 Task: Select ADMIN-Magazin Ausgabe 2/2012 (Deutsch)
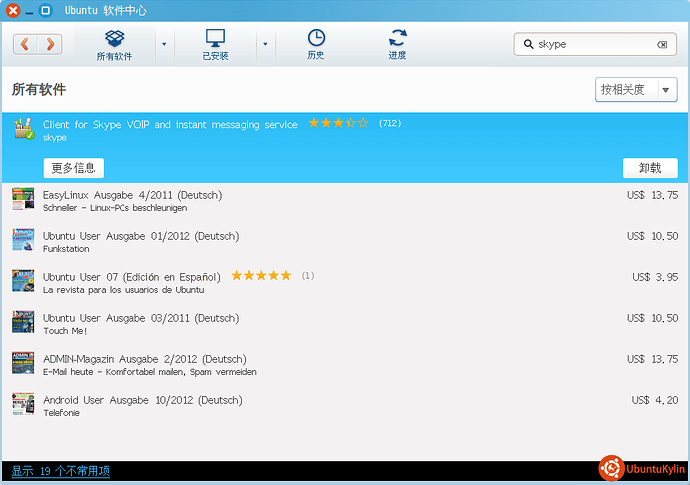tap(145, 359)
